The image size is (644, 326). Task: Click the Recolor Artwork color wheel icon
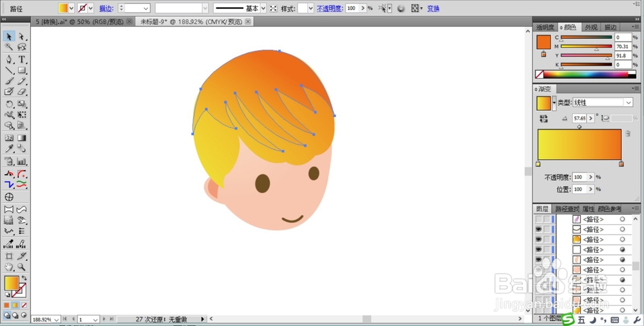point(401,8)
